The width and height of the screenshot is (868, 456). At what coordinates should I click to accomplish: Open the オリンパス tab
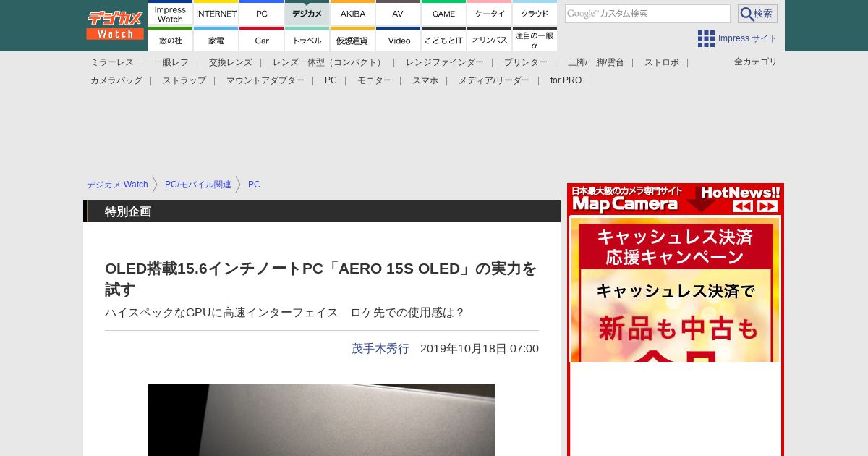pyautogui.click(x=490, y=40)
